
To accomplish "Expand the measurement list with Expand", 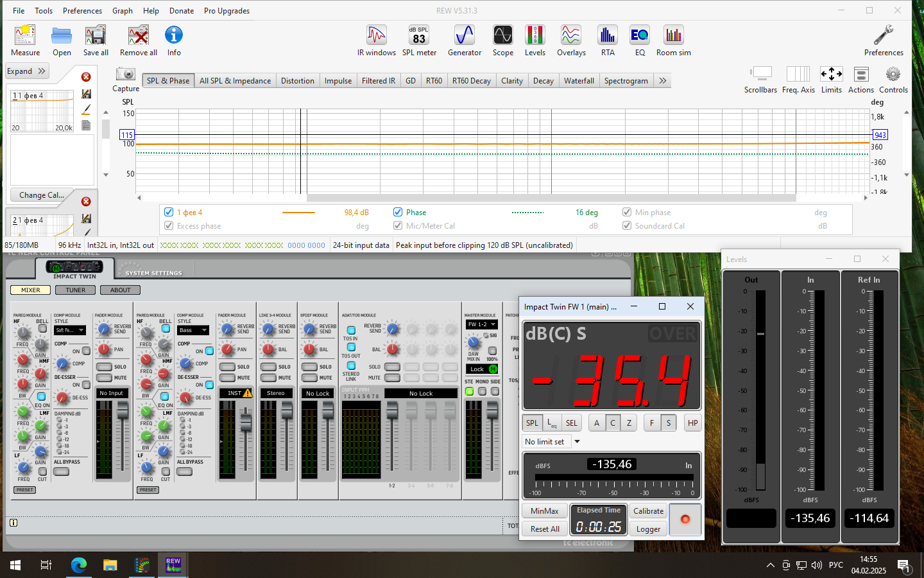I will click(x=26, y=71).
